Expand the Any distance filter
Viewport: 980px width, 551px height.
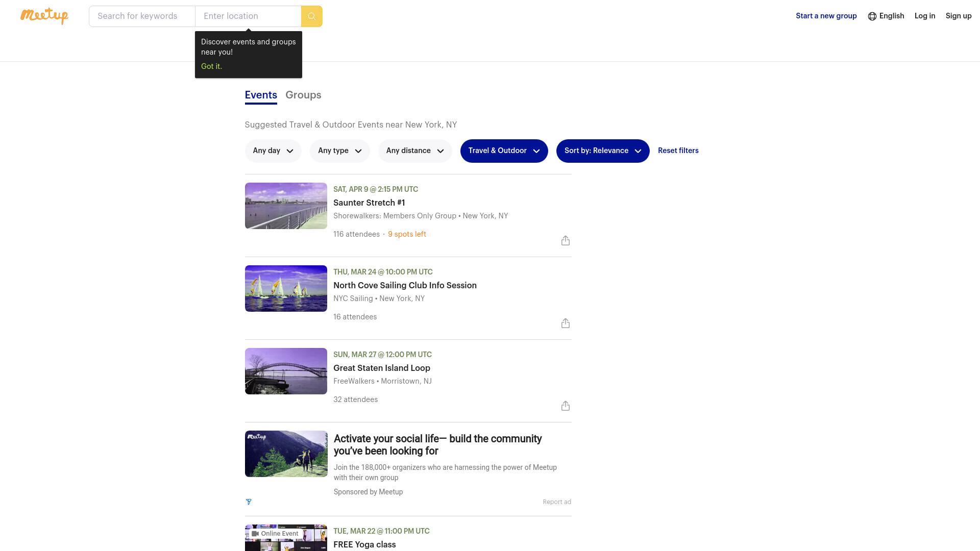point(415,151)
